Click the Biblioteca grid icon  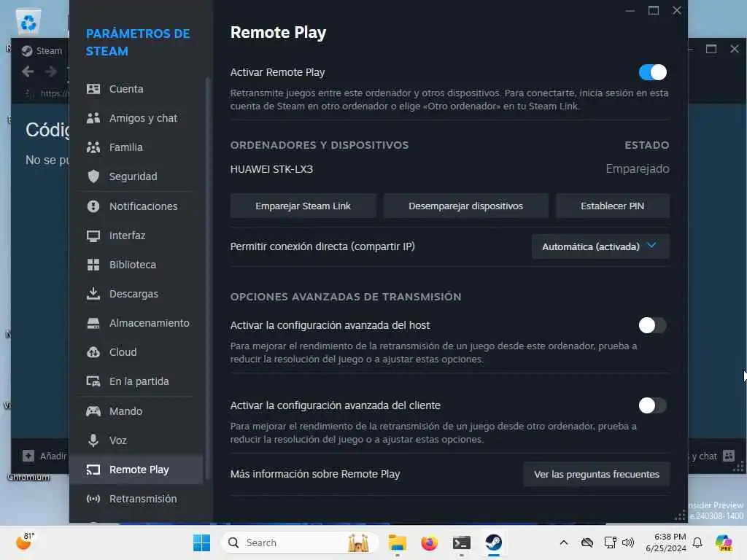[93, 265]
